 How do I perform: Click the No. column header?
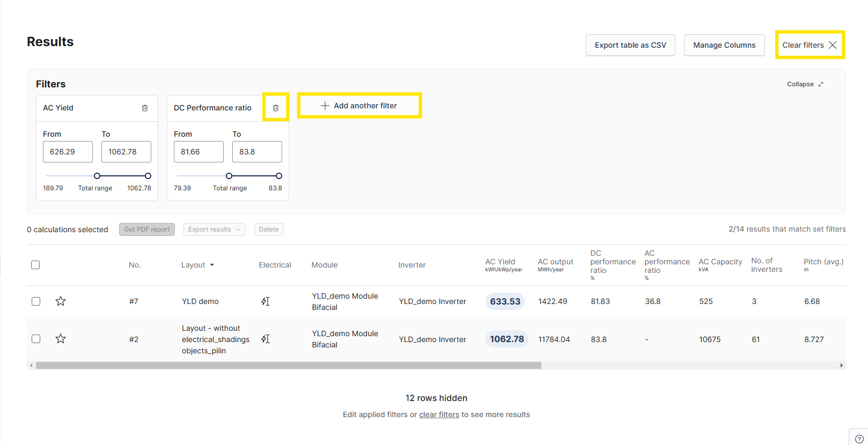135,265
